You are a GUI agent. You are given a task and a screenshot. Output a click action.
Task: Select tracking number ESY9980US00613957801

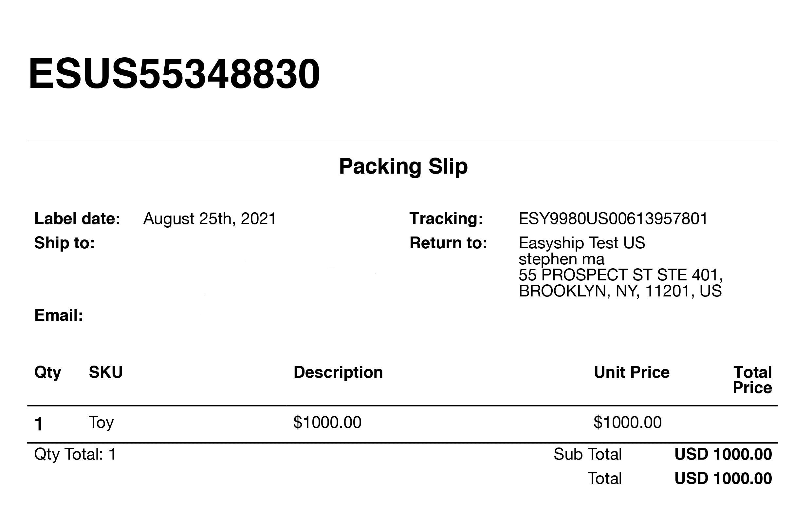613,219
